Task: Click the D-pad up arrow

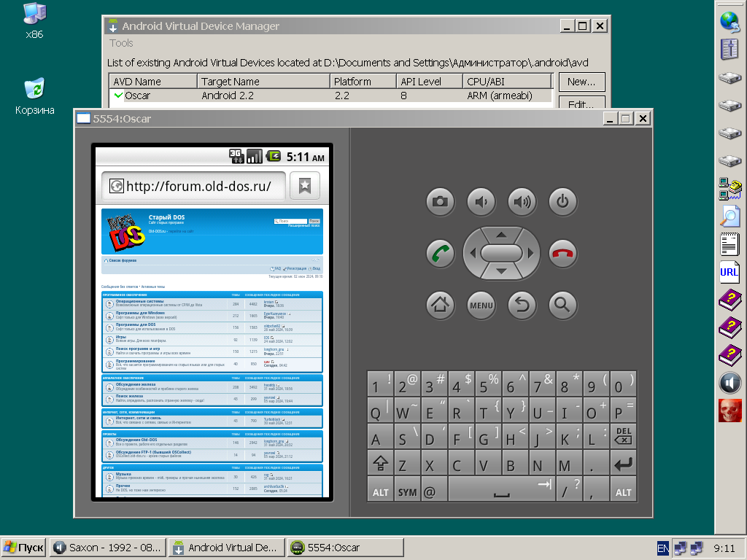Action: point(501,234)
